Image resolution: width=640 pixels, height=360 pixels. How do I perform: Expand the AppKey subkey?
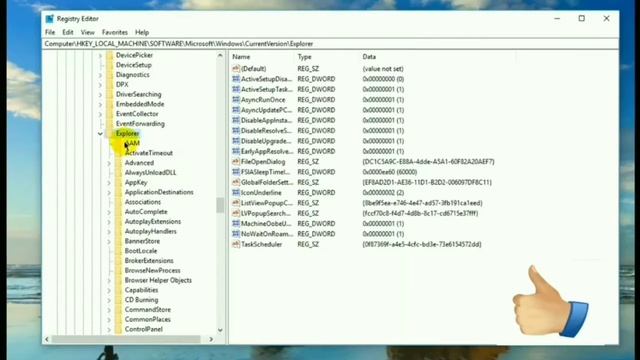coord(109,182)
